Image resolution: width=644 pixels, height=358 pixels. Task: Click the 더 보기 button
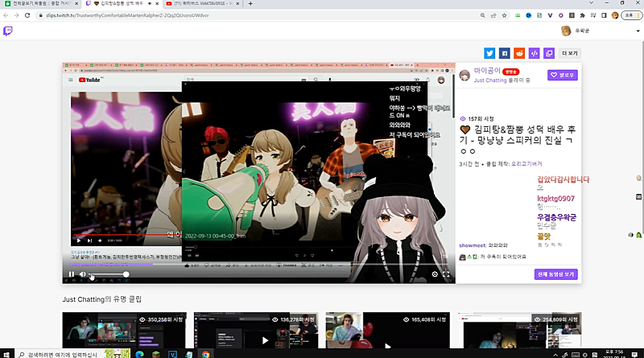pos(570,53)
